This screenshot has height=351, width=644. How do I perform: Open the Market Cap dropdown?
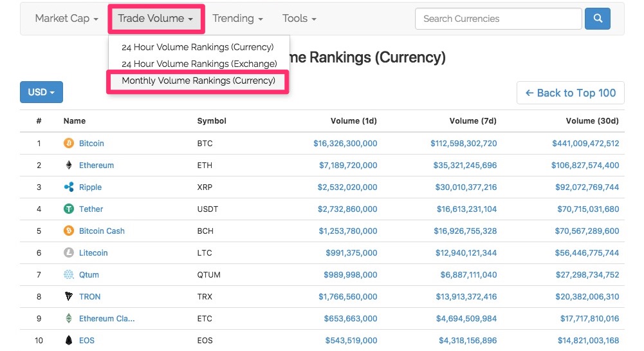[66, 19]
